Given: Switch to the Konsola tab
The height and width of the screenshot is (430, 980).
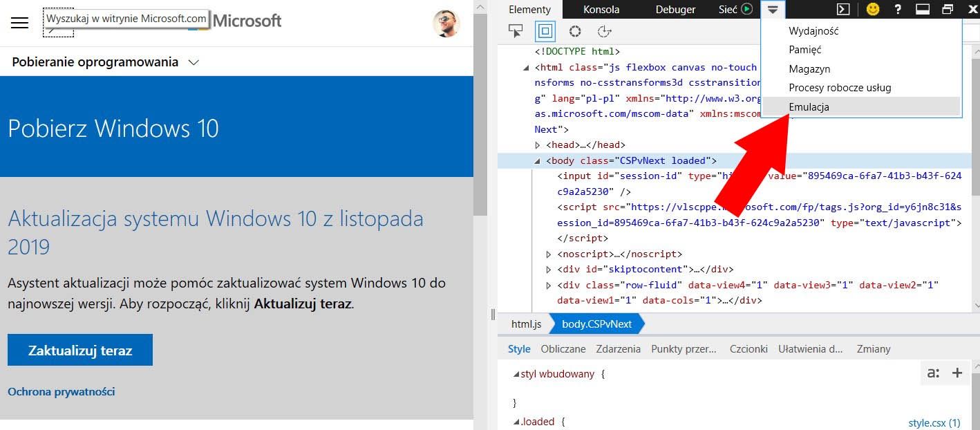Looking at the screenshot, I should [601, 9].
